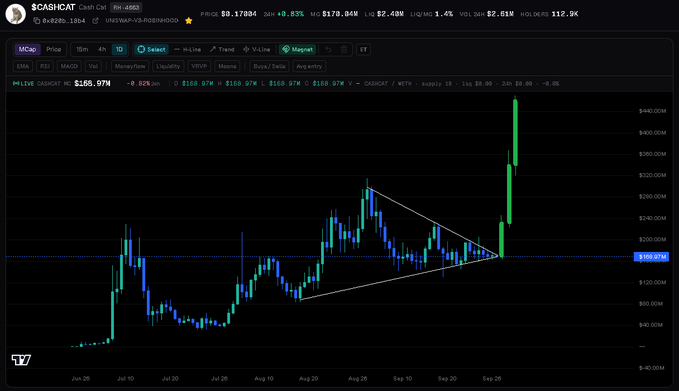Choose the V-Line drawing tool
Viewport: 679px width, 391px height.
pyautogui.click(x=256, y=49)
